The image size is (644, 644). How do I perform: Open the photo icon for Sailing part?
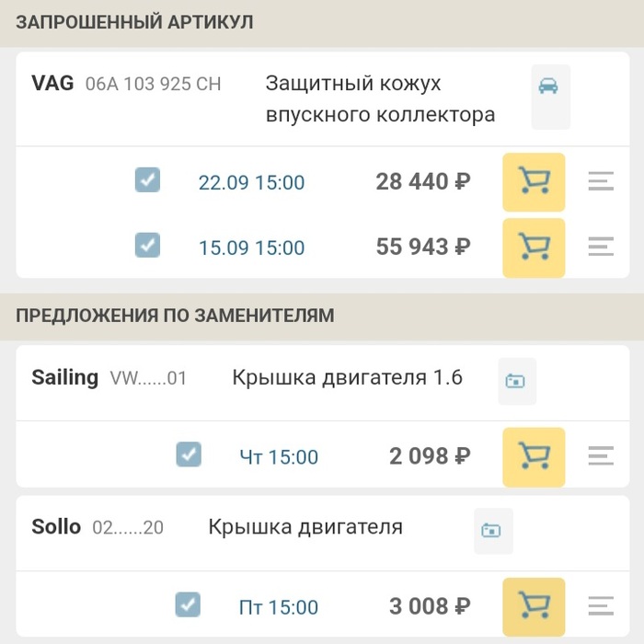(516, 381)
